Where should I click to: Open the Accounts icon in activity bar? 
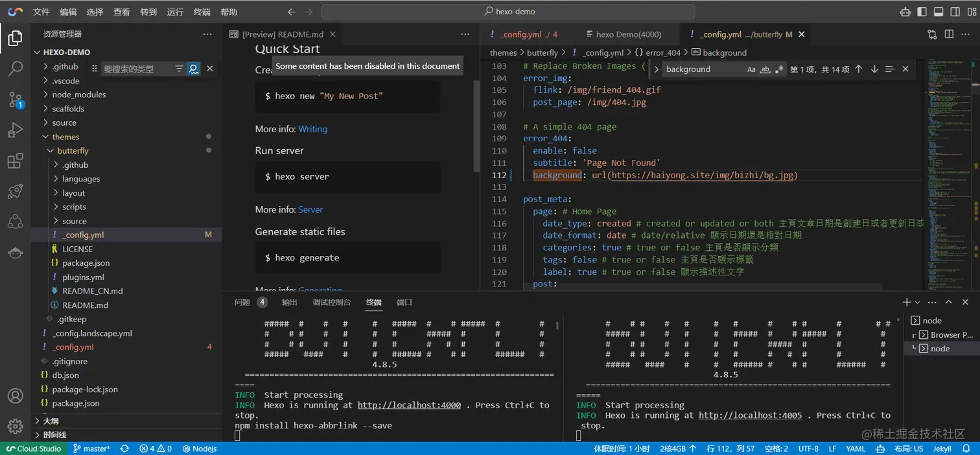coord(15,396)
